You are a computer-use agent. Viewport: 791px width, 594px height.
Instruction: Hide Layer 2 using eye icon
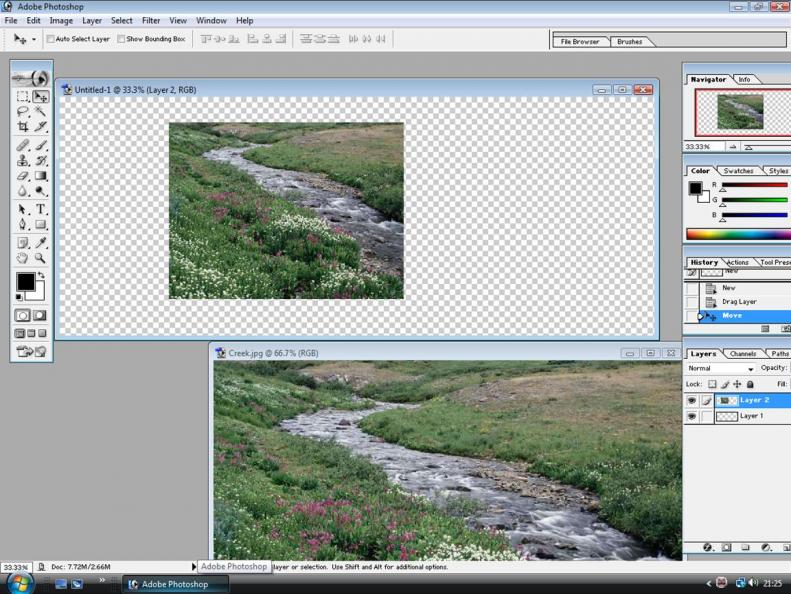[x=692, y=400]
